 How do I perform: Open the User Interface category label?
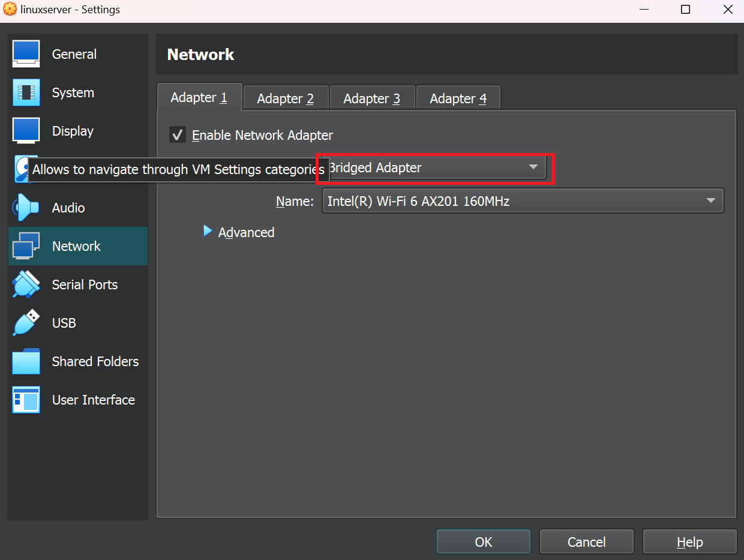[94, 400]
